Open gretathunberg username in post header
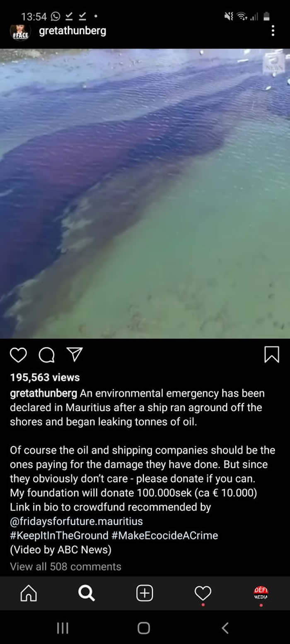 point(72,31)
